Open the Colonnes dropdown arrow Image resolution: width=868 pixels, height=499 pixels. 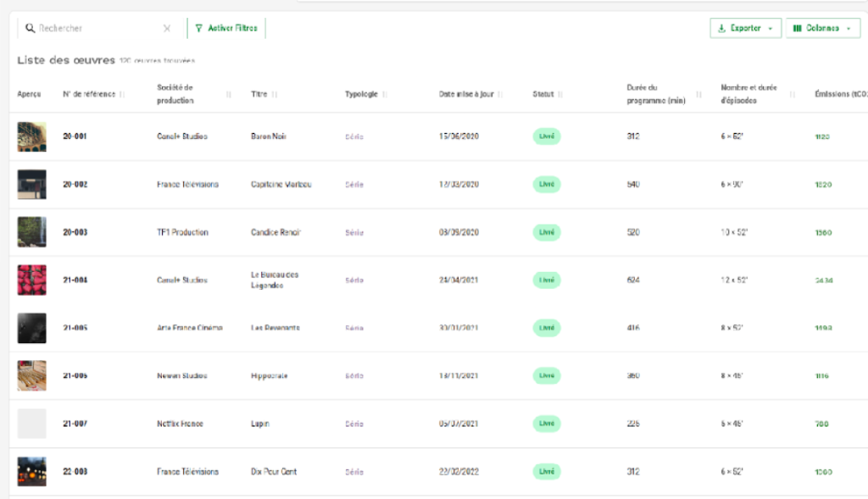848,28
